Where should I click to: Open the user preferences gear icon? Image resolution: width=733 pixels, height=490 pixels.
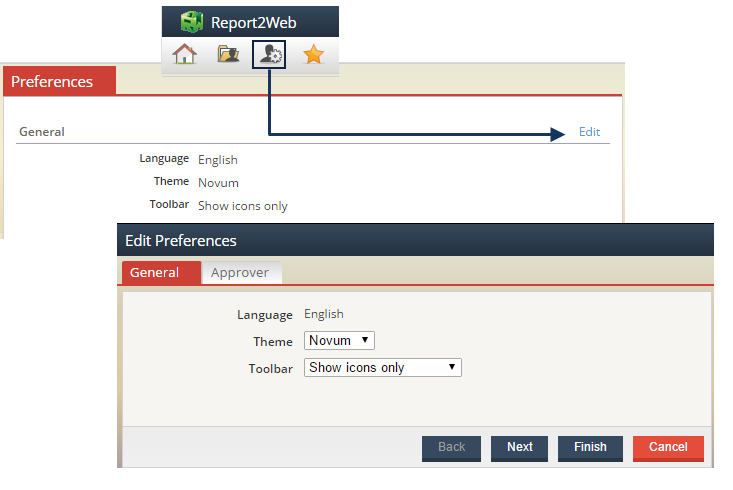coord(269,54)
